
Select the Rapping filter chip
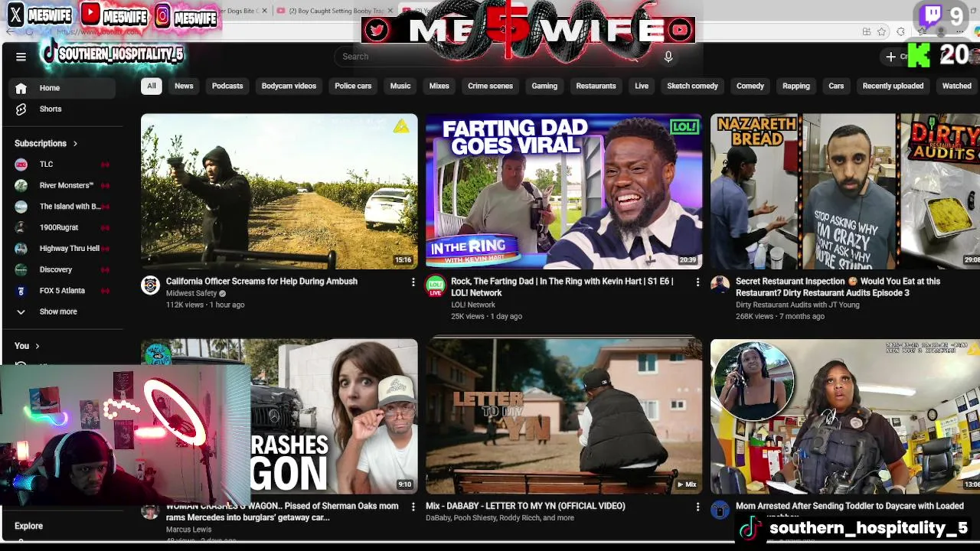(796, 86)
